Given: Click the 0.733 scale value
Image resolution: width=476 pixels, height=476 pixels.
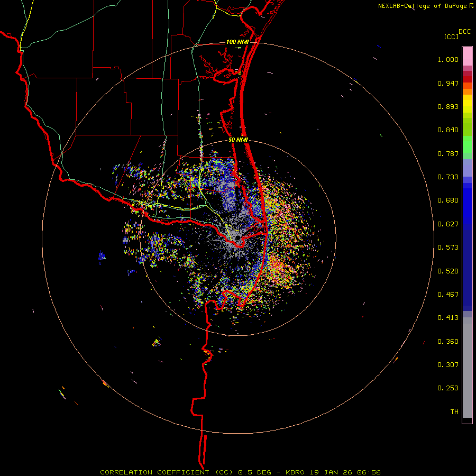Looking at the screenshot, I should (x=448, y=177).
